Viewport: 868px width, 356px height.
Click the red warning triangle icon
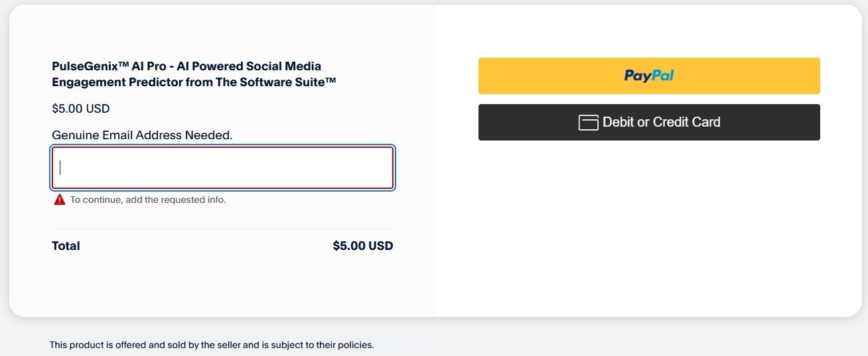(x=60, y=200)
